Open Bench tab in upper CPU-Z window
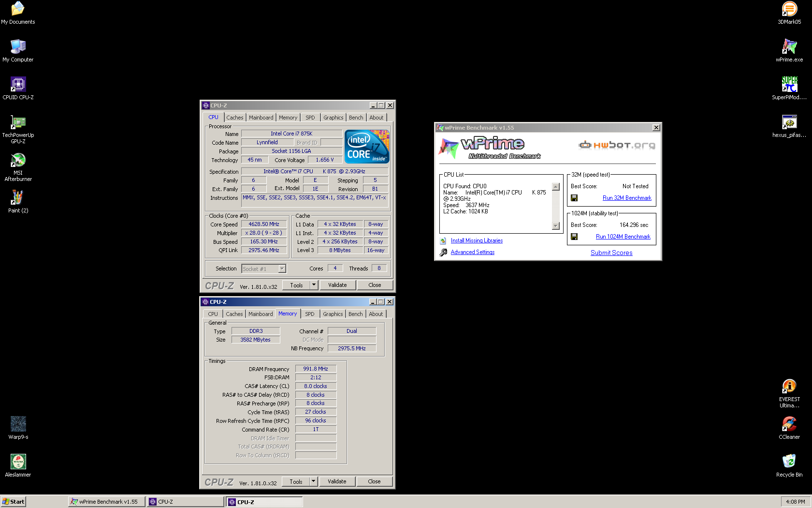The image size is (812, 508). [356, 118]
